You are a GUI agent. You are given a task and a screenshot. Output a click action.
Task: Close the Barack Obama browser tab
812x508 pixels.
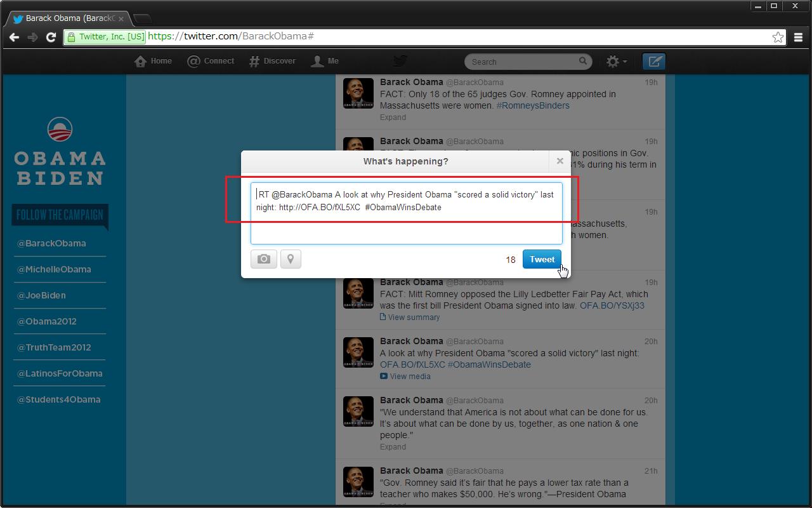point(121,19)
